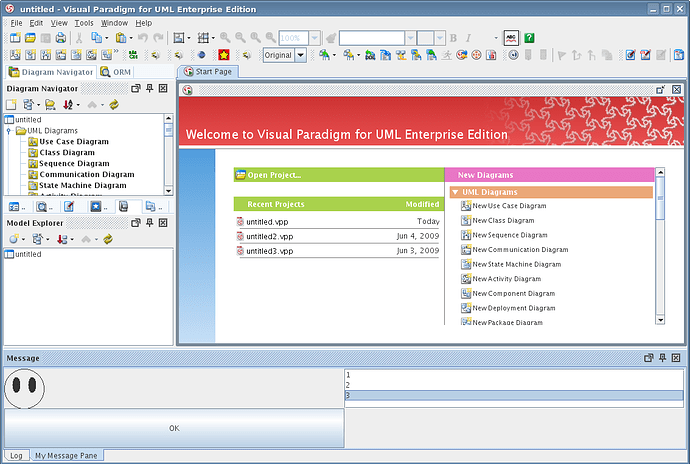Click the red-pen note icon in right toolbar
Image resolution: width=690 pixels, height=464 pixels.
645,55
